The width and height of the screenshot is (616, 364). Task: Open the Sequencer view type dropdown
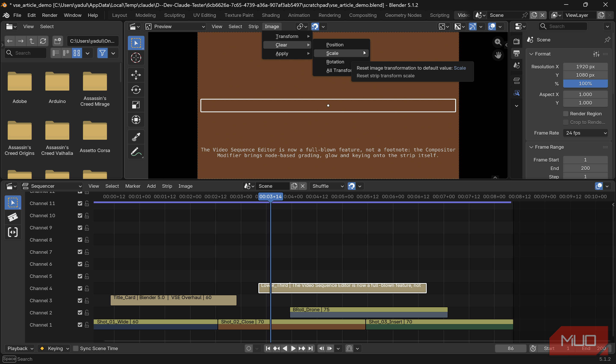[52, 186]
